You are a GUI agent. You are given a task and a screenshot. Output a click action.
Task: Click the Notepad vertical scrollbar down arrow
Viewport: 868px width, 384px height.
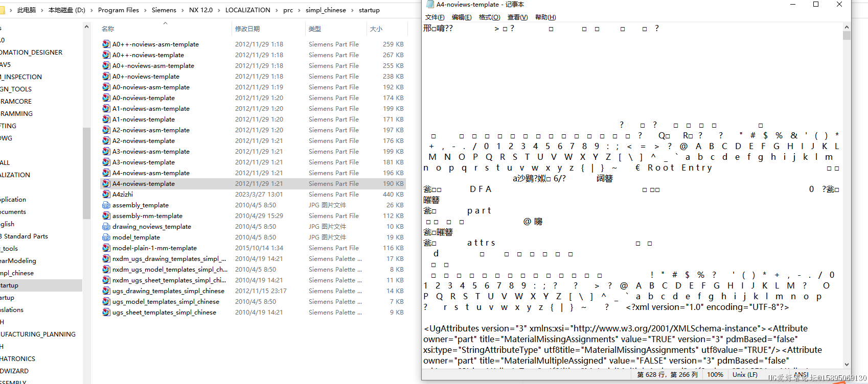tap(847, 365)
